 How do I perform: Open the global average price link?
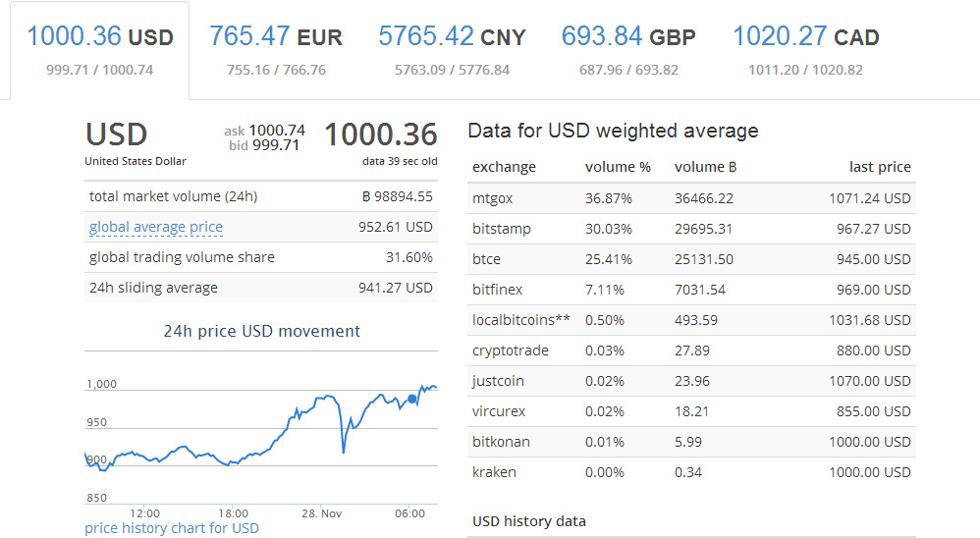click(x=155, y=227)
